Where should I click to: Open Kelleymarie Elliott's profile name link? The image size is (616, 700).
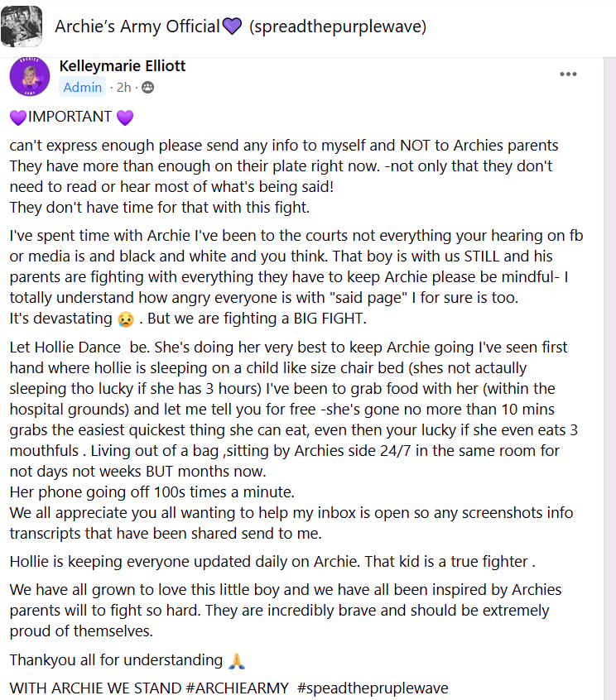click(x=123, y=66)
